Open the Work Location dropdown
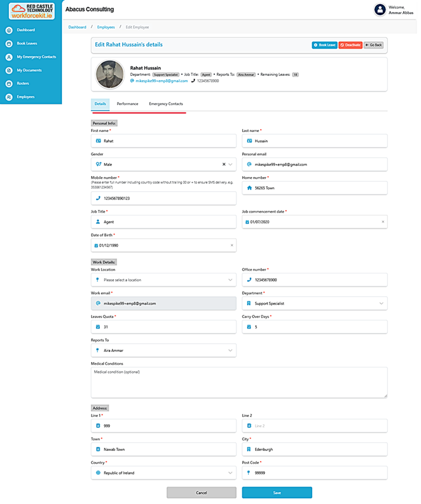This screenshot has height=504, width=421. coord(230,280)
